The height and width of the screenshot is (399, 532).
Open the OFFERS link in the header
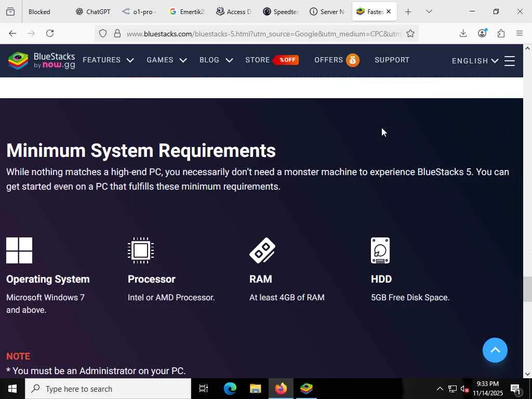[x=328, y=60]
